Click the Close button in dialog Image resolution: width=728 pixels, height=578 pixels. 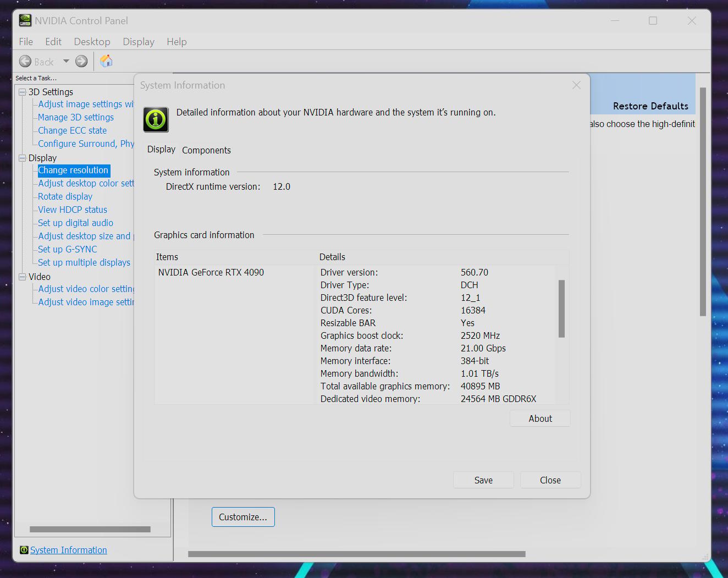(550, 480)
